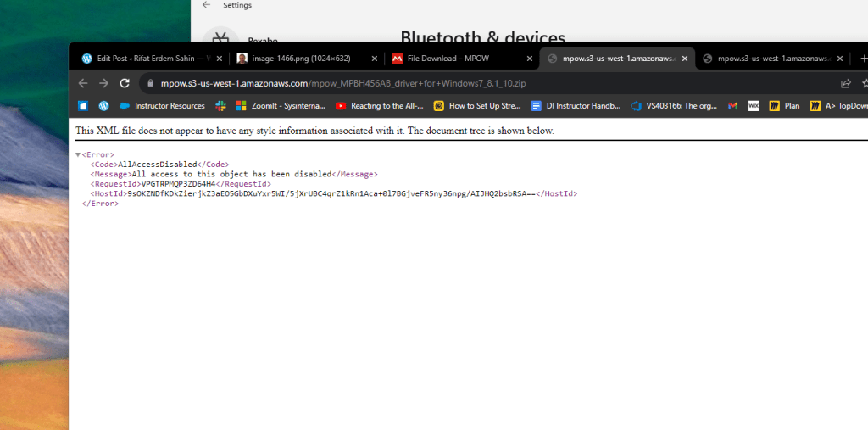Close the active amazonaws tab
The width and height of the screenshot is (868, 430).
(x=685, y=59)
